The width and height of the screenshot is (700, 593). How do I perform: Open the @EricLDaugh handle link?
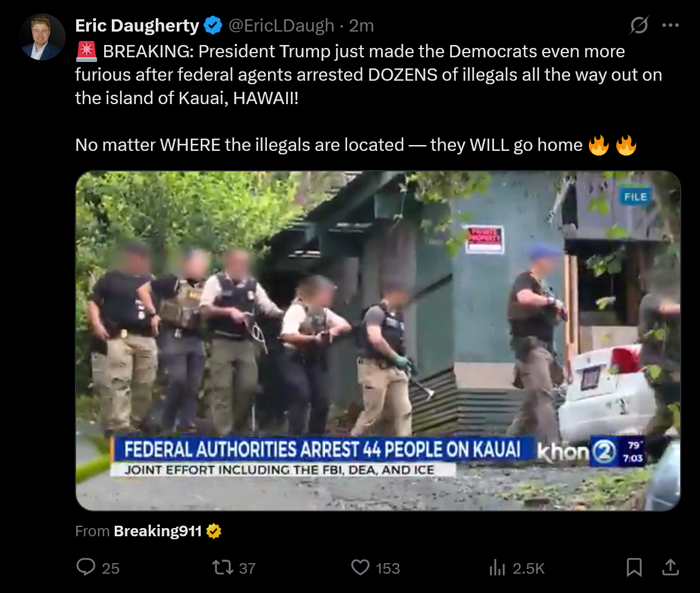tap(282, 25)
